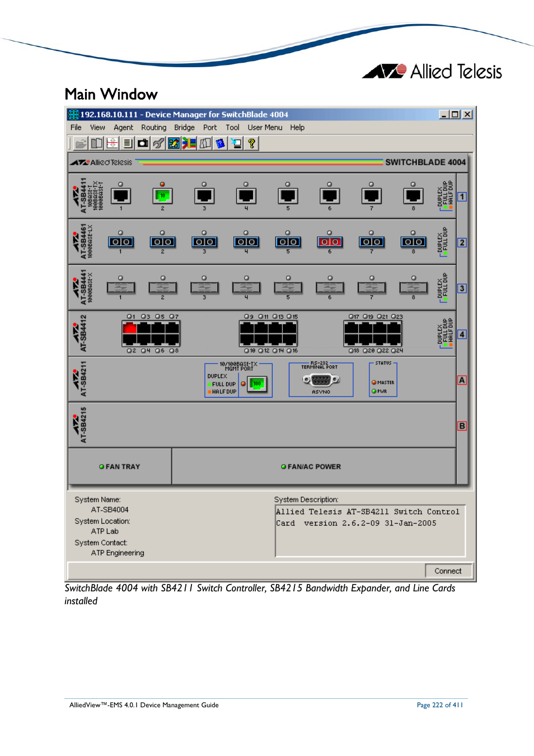Select port 1 on the AT-SB4411 card
Viewport: 534px width, 756px height.
point(121,196)
